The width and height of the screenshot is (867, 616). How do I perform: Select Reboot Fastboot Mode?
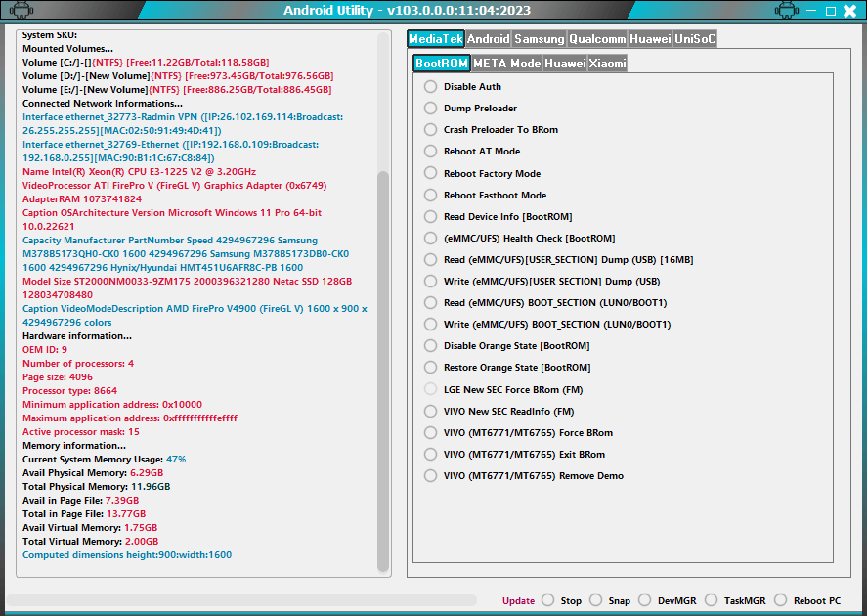point(429,195)
